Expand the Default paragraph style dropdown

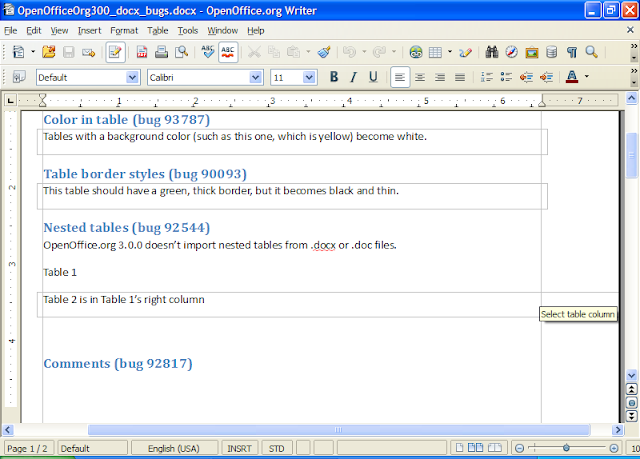pyautogui.click(x=133, y=77)
